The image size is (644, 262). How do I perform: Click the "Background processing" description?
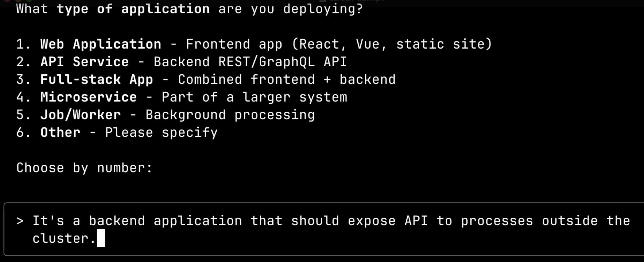pyautogui.click(x=230, y=115)
